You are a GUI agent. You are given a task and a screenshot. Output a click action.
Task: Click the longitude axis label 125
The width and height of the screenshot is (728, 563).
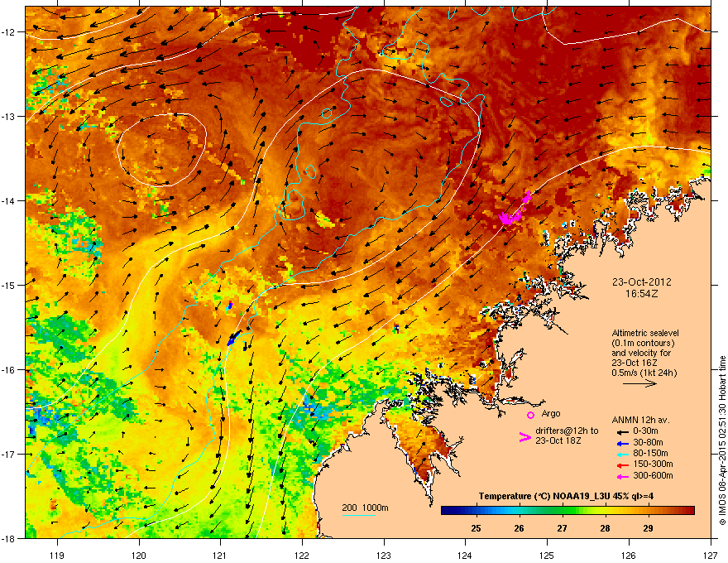click(x=547, y=556)
